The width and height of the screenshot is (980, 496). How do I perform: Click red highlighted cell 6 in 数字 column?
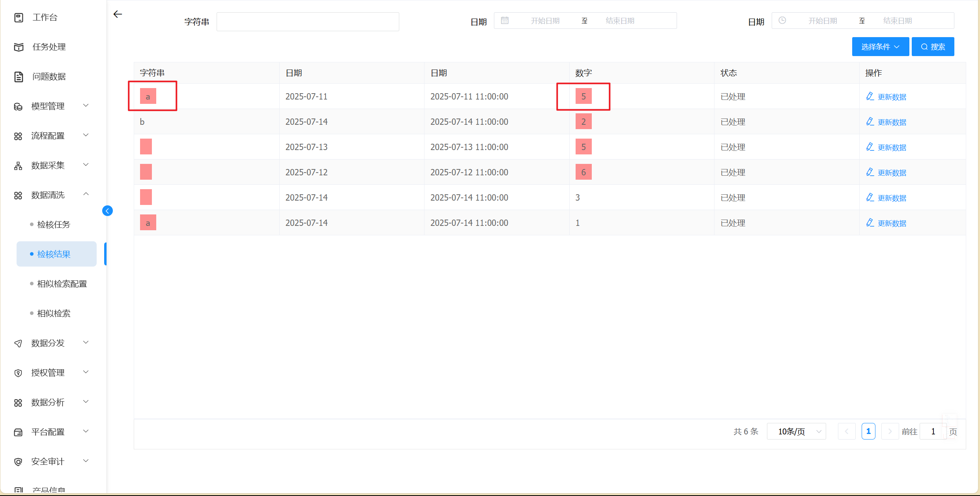point(583,172)
